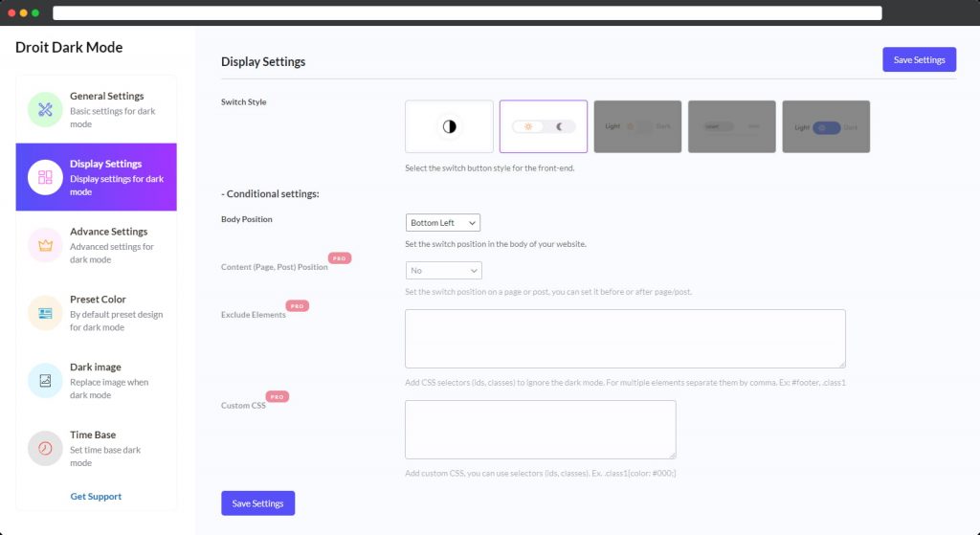The width and height of the screenshot is (980, 535).
Task: Click PRO badge beside Exclude Elements
Action: [297, 305]
